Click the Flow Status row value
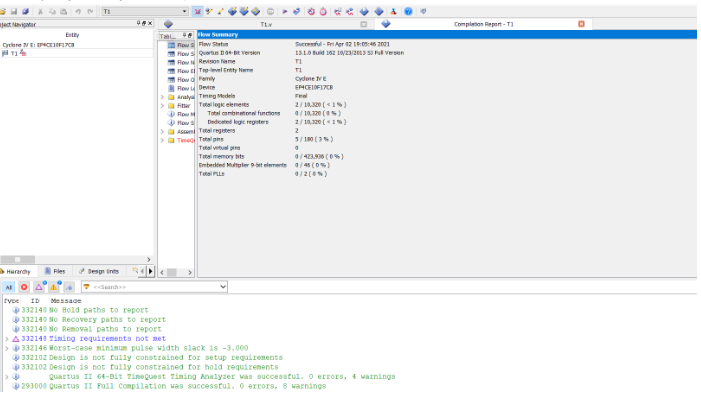 (342, 44)
